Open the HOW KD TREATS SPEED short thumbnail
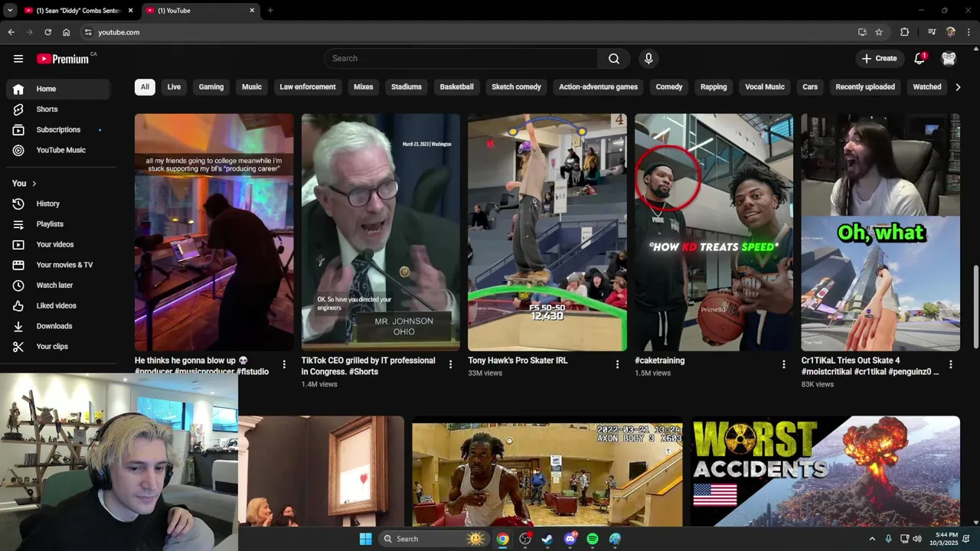 coord(714,232)
